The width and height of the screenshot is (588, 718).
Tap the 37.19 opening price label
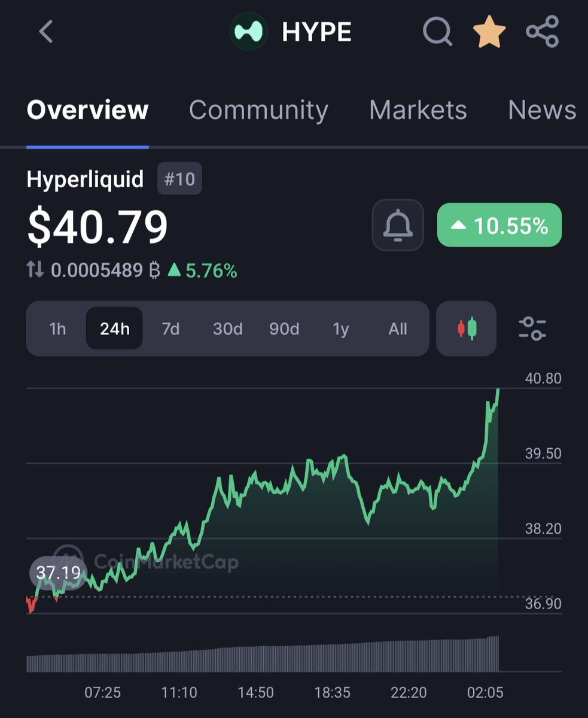59,573
